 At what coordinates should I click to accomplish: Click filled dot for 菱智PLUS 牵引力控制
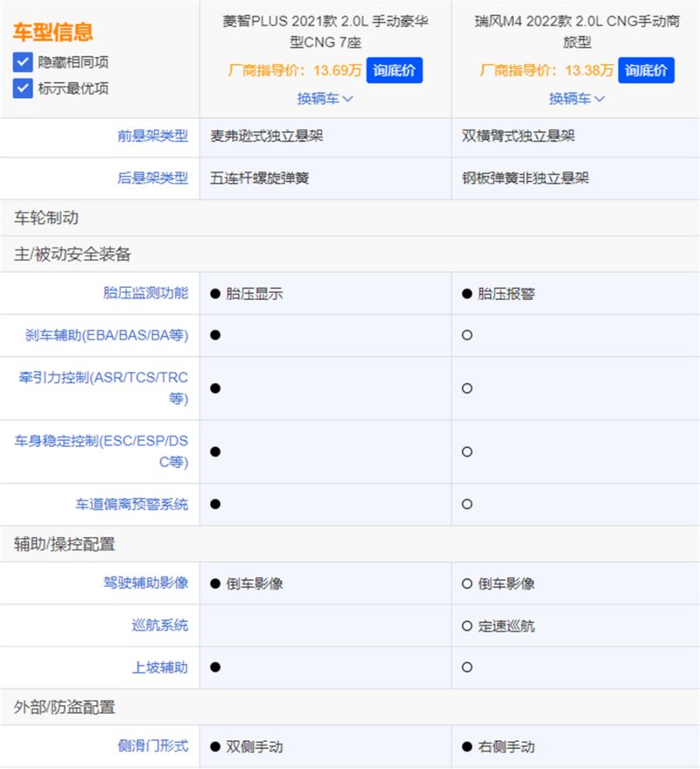(215, 388)
